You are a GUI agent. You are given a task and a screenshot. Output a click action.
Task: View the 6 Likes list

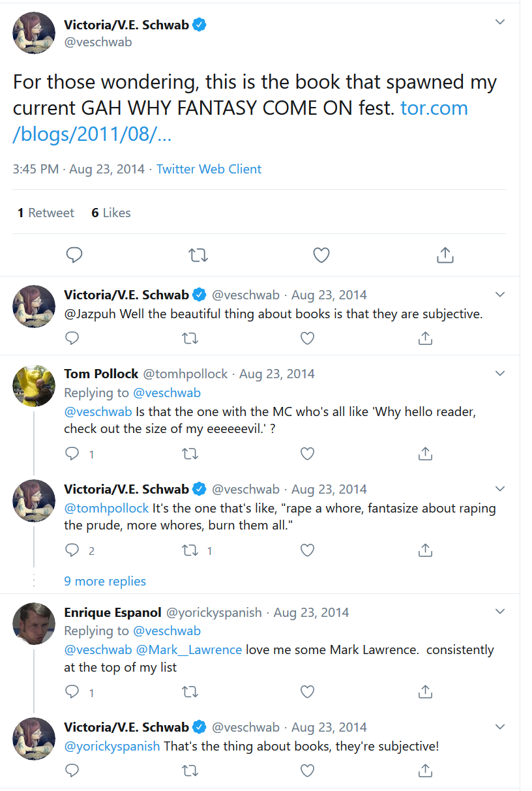point(111,213)
